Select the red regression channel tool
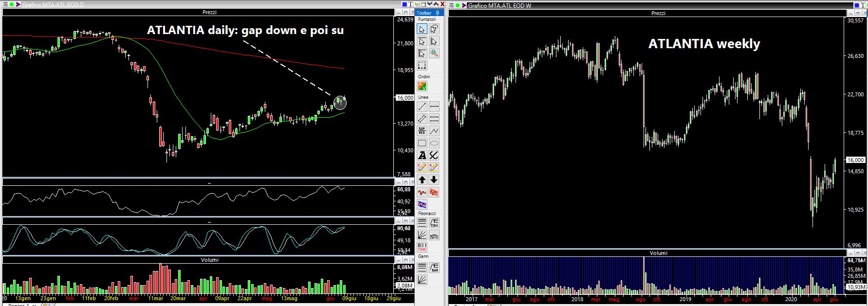 [x=434, y=192]
